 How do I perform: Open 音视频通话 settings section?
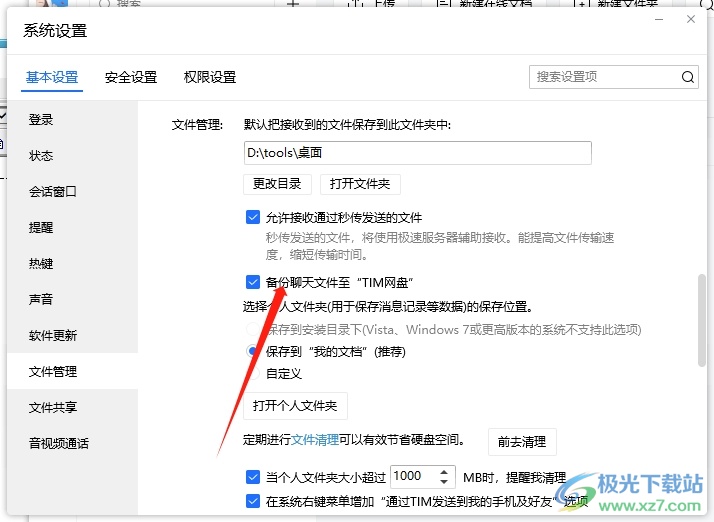click(59, 444)
